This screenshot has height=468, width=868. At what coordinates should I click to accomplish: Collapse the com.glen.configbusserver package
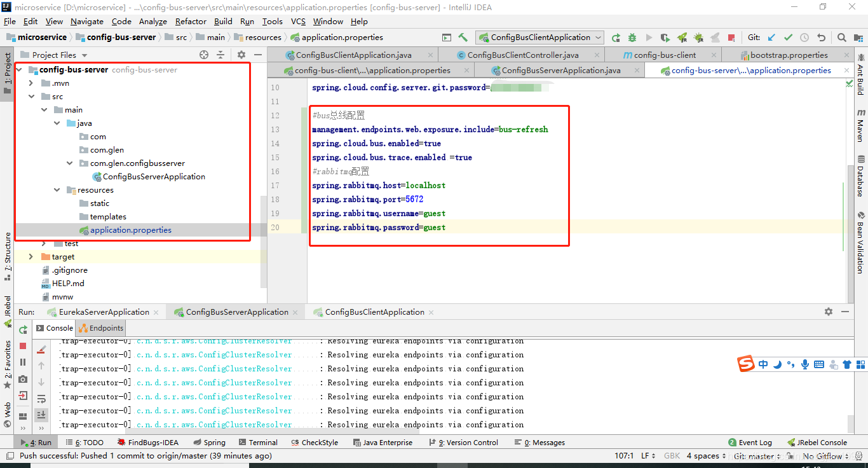(71, 163)
